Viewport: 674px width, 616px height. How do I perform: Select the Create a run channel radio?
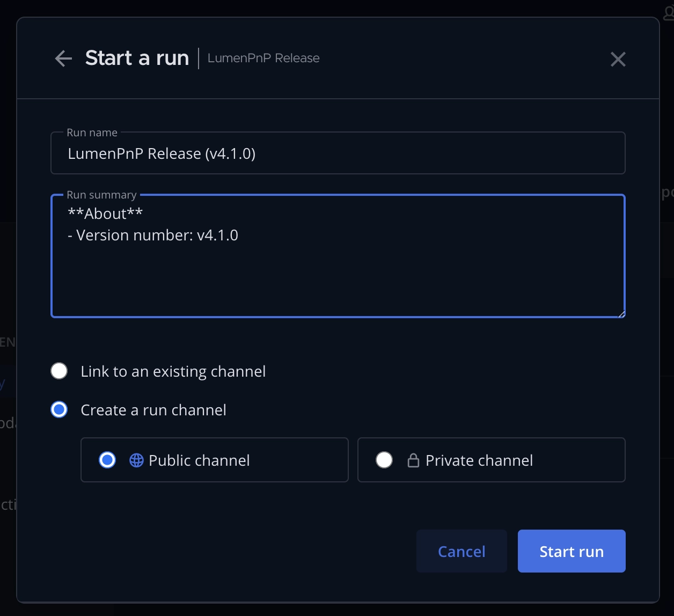[59, 409]
